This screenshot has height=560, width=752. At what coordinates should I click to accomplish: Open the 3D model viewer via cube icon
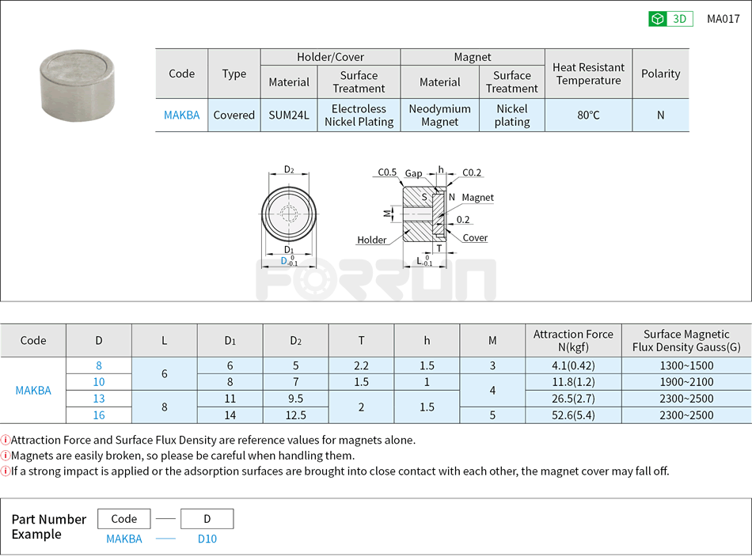click(x=659, y=18)
